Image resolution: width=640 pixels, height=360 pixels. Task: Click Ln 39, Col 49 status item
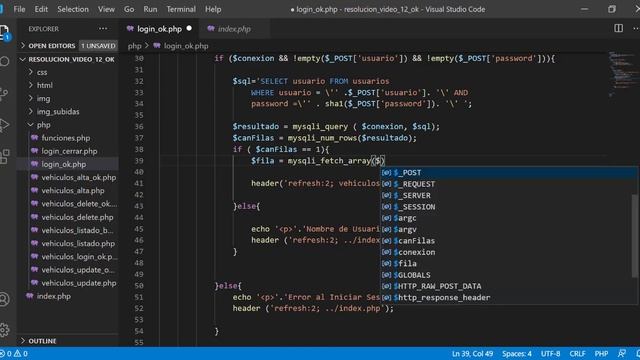click(x=472, y=353)
